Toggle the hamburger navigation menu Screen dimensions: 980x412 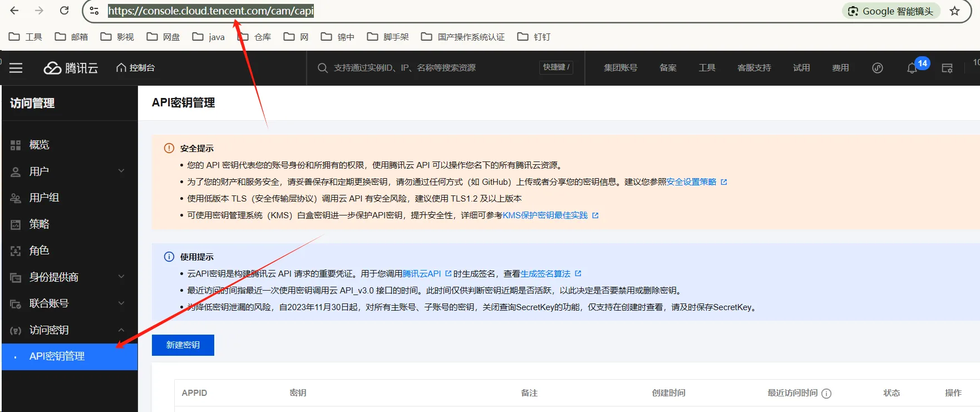pyautogui.click(x=16, y=68)
